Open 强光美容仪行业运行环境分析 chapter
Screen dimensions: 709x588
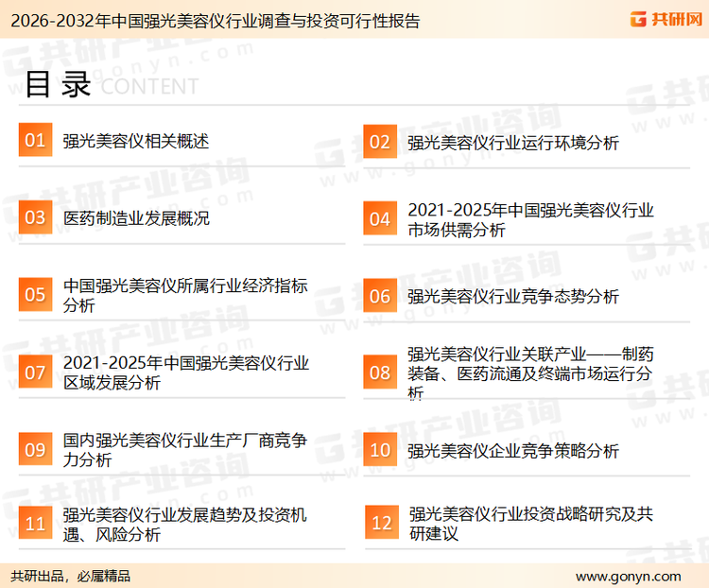[x=512, y=143]
